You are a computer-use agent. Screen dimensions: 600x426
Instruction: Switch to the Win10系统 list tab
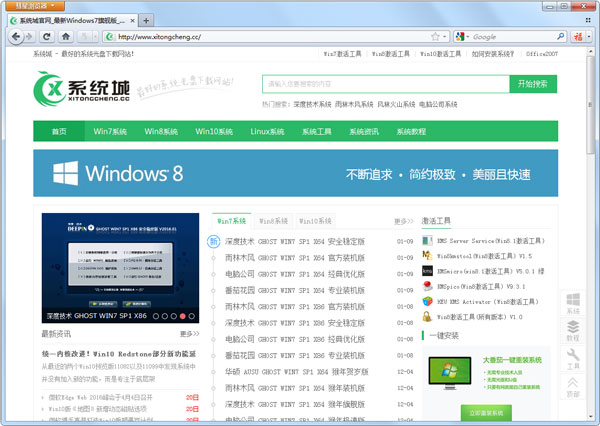pyautogui.click(x=315, y=221)
